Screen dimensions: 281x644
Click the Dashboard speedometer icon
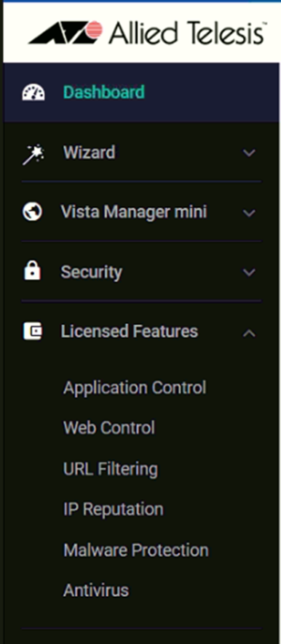[x=33, y=92]
